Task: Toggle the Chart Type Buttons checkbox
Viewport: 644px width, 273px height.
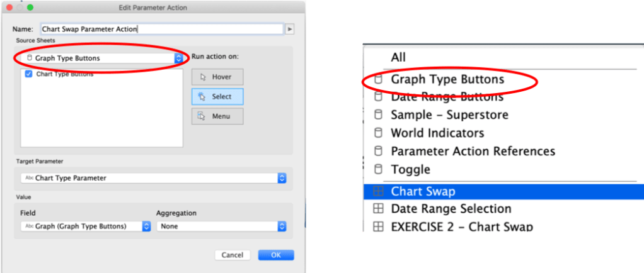Action: pos(28,74)
